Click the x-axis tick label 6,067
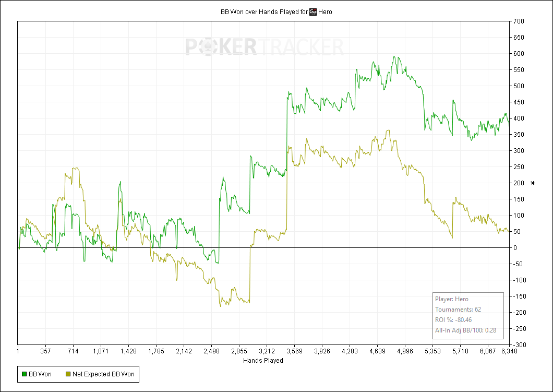 click(488, 351)
